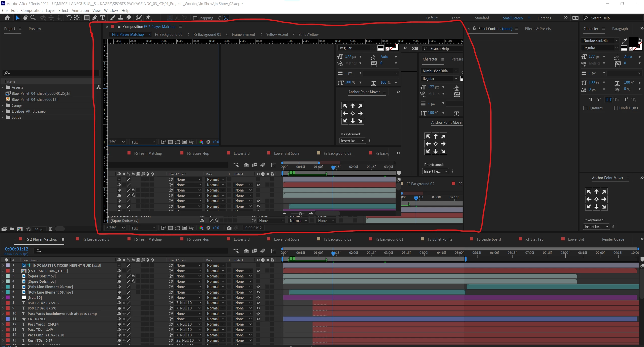644x347 pixels.
Task: Delete selected project item with trash icon
Action: 50,229
